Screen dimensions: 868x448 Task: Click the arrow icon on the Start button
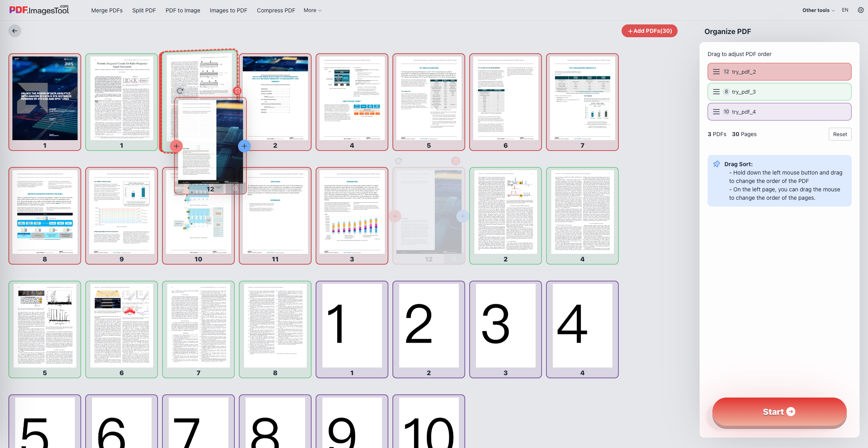click(791, 412)
